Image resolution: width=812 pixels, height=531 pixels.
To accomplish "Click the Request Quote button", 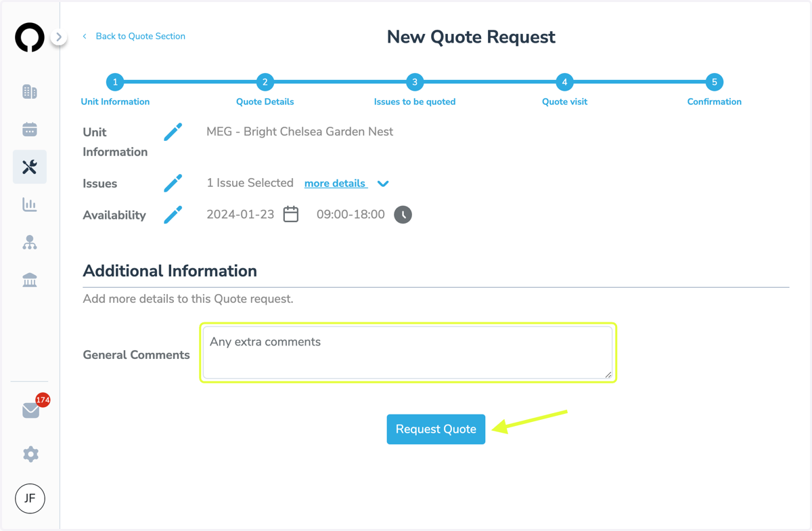I will click(x=436, y=429).
